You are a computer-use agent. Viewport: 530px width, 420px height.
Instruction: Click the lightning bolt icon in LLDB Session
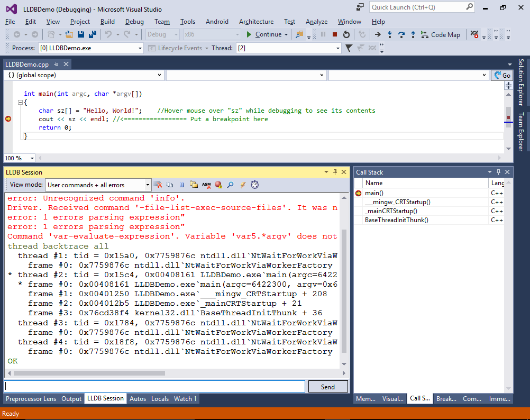click(243, 185)
